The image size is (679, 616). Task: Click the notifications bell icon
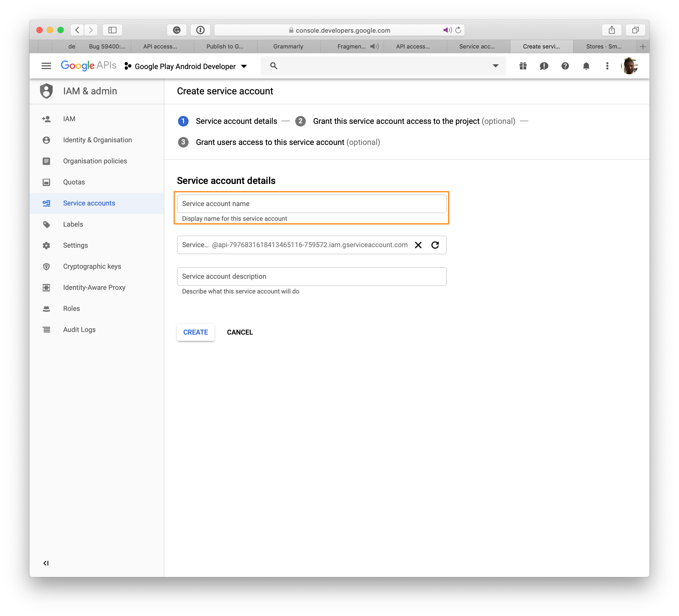(x=585, y=66)
